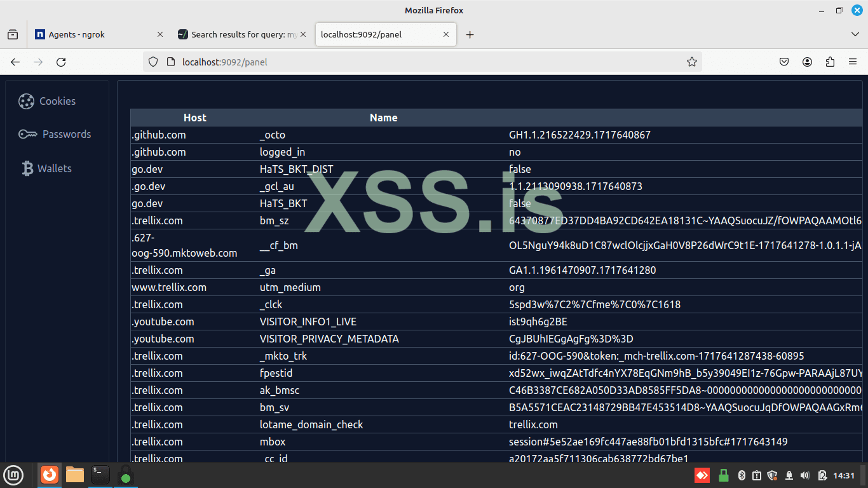List all tabs with the dropdown arrow
This screenshot has height=488, width=868.
[855, 34]
